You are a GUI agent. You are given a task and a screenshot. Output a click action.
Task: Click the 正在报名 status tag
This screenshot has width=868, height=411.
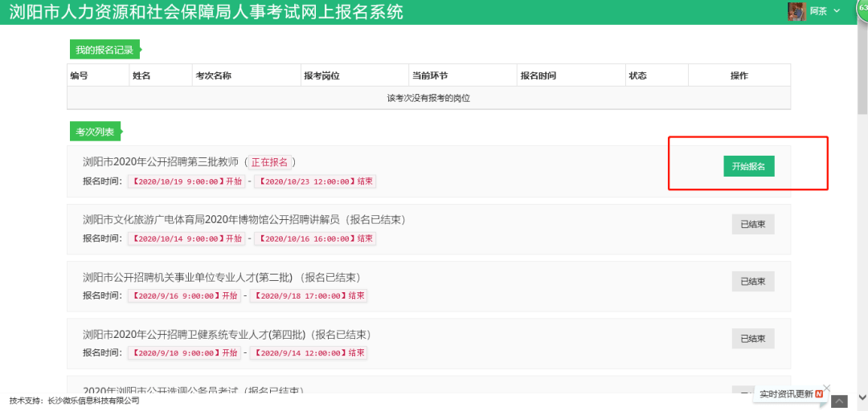[269, 162]
